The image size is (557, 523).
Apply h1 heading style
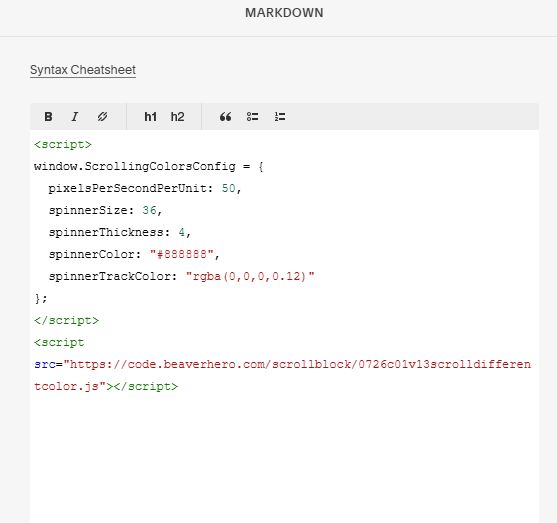[x=150, y=117]
